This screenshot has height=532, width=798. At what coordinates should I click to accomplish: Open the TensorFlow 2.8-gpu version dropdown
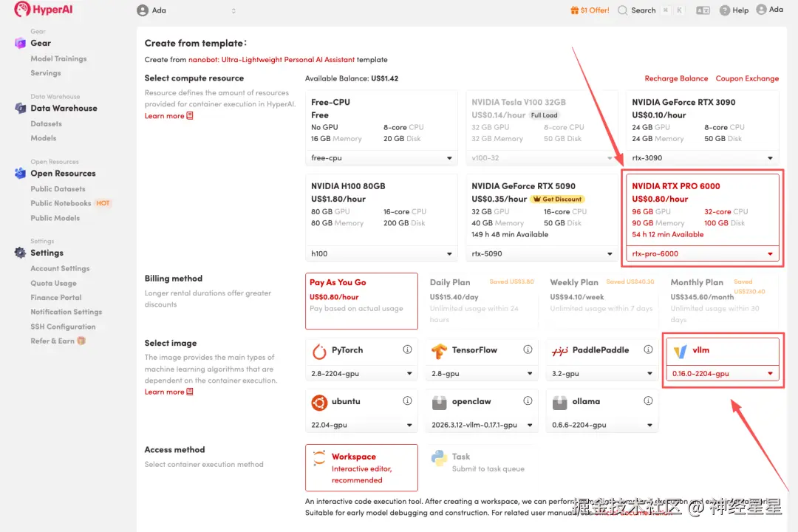point(482,374)
